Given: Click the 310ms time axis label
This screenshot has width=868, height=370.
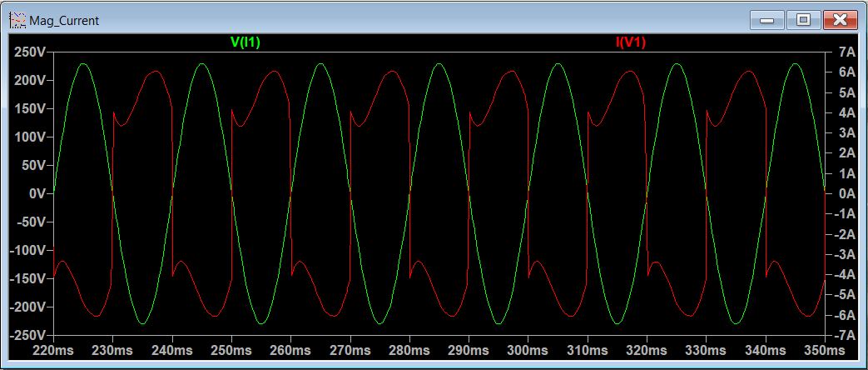Looking at the screenshot, I should [x=588, y=351].
